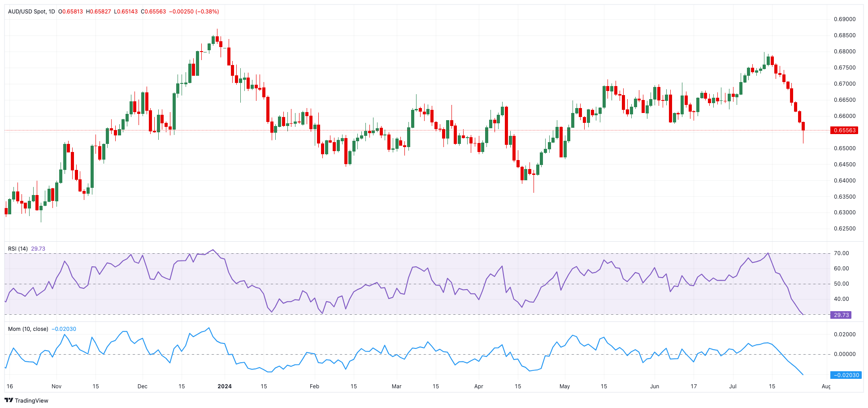This screenshot has height=408, width=868.
Task: Click the Mom (10, close) indicator label
Action: click(x=28, y=329)
